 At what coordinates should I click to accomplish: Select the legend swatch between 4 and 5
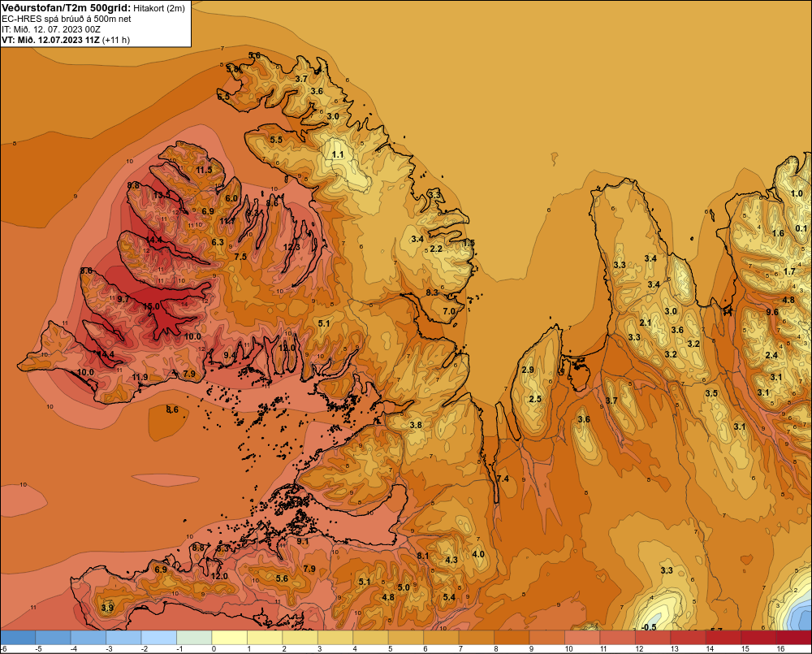coord(371,638)
